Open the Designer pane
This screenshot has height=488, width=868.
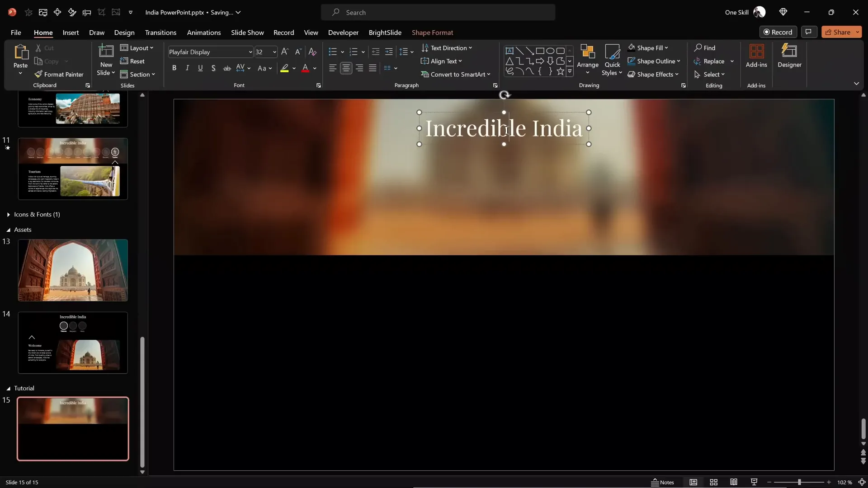click(x=789, y=56)
